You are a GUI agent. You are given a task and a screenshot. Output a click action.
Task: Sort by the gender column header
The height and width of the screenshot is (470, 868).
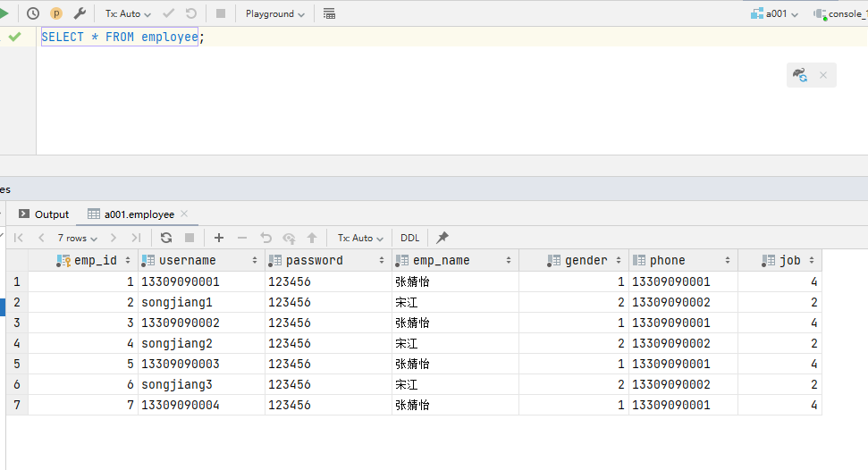(586, 261)
